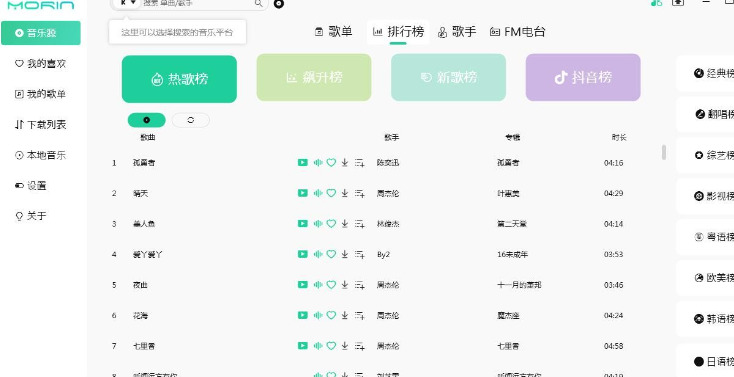The image size is (734, 377).
Task: Favorite the sixth song 花海
Action: pyautogui.click(x=331, y=315)
